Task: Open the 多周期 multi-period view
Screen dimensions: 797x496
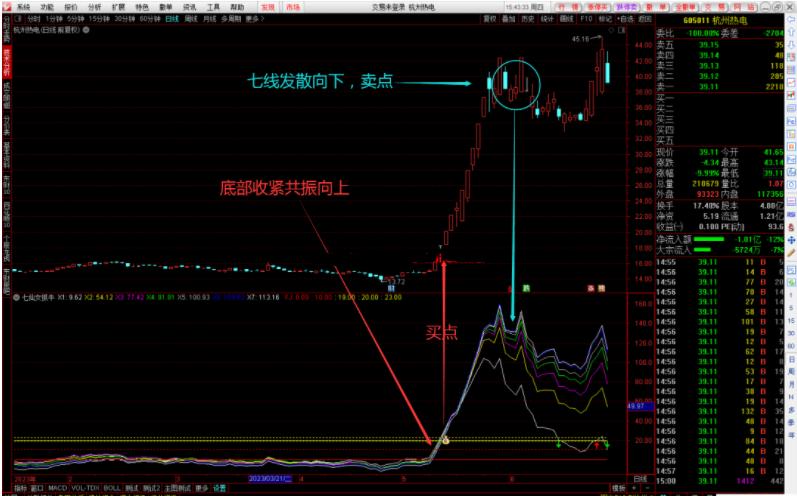Action: pos(231,19)
